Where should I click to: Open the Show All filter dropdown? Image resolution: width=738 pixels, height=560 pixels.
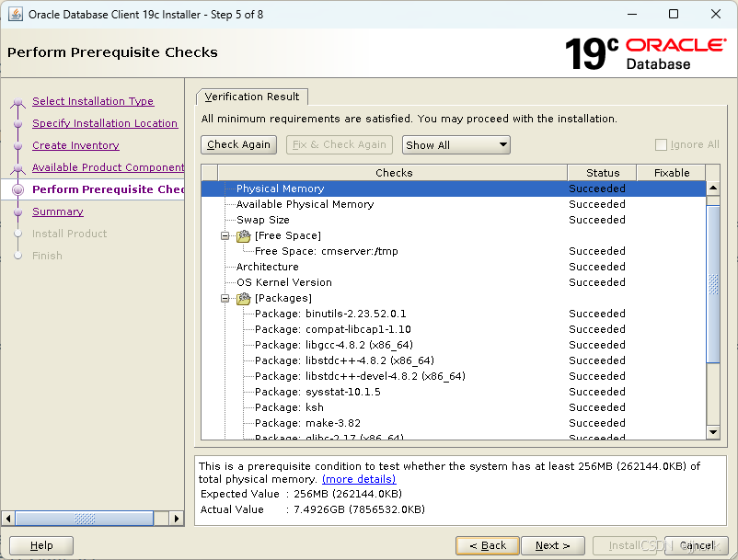point(456,144)
